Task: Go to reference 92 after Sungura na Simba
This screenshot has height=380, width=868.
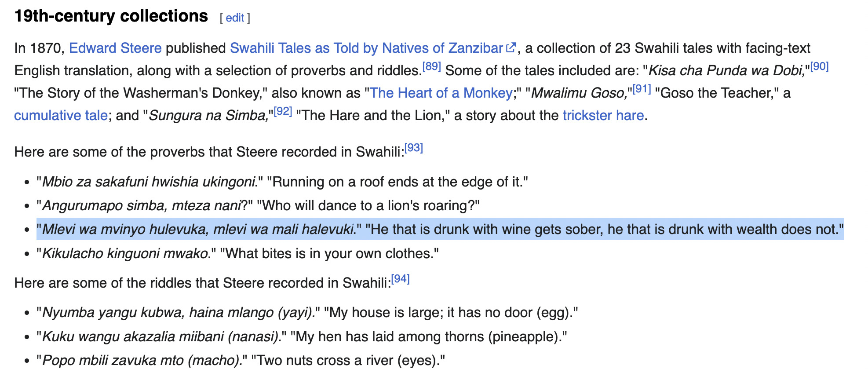Action: click(283, 111)
